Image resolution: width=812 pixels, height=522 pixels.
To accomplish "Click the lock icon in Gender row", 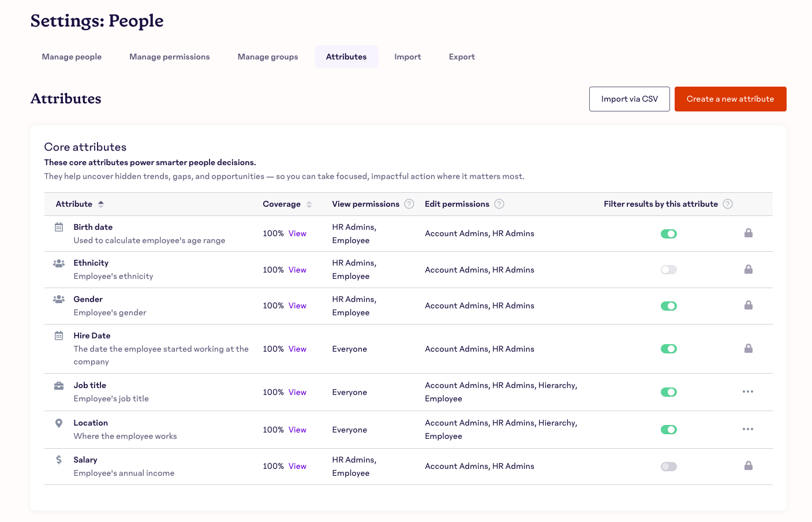I will 749,305.
